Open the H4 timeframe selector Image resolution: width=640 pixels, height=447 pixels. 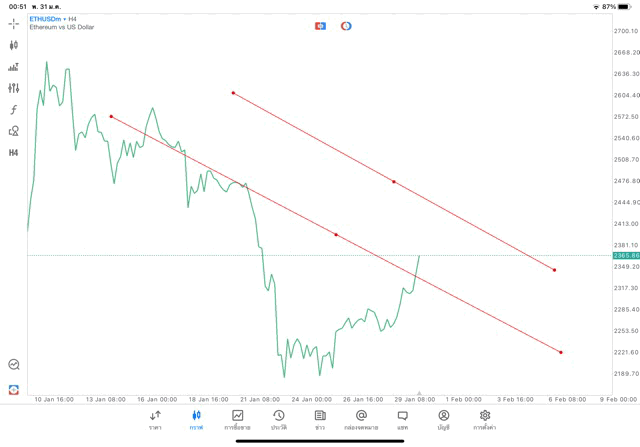(x=13, y=153)
